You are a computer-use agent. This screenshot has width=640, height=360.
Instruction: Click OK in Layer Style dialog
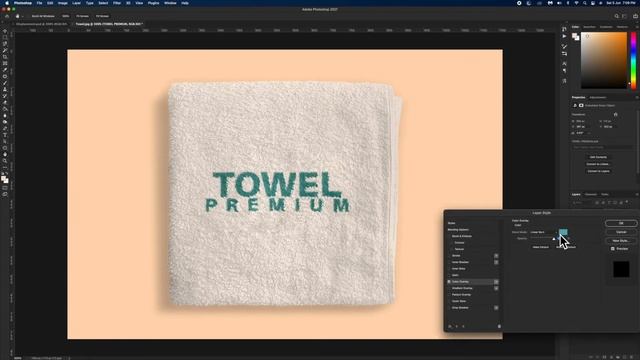(621, 223)
